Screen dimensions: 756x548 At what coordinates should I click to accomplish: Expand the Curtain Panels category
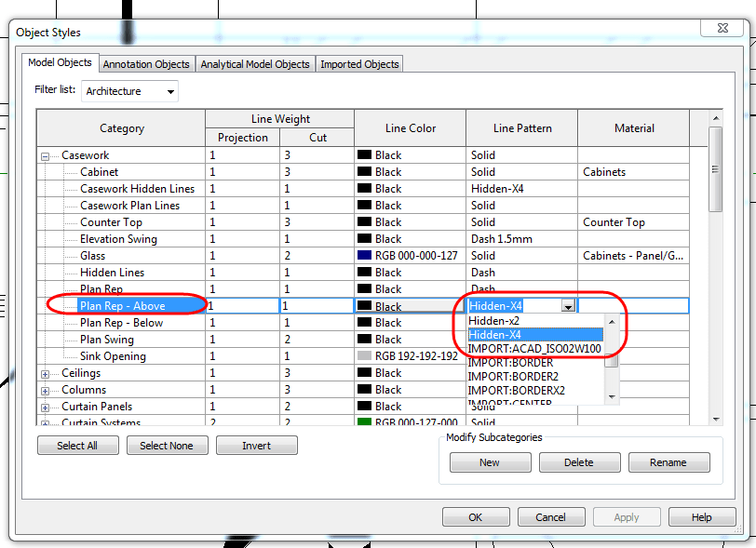[45, 406]
